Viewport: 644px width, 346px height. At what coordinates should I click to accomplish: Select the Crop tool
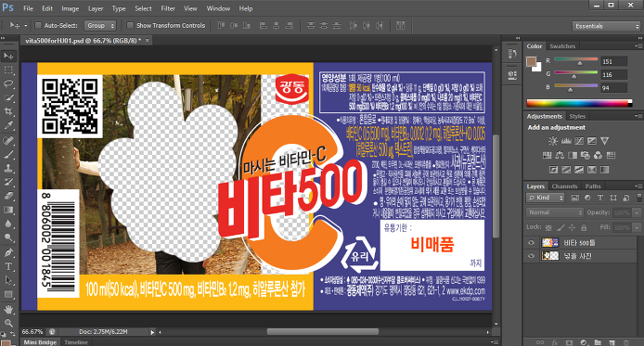point(8,111)
